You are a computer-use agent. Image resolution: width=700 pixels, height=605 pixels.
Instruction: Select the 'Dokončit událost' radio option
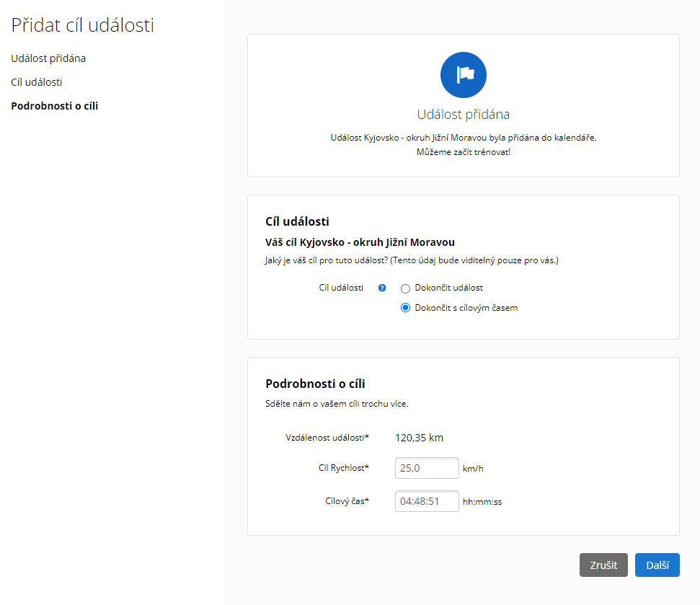point(405,288)
